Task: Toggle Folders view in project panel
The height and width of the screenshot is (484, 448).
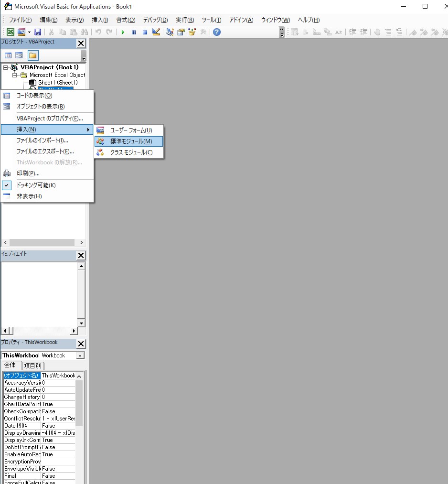Action: (32, 55)
